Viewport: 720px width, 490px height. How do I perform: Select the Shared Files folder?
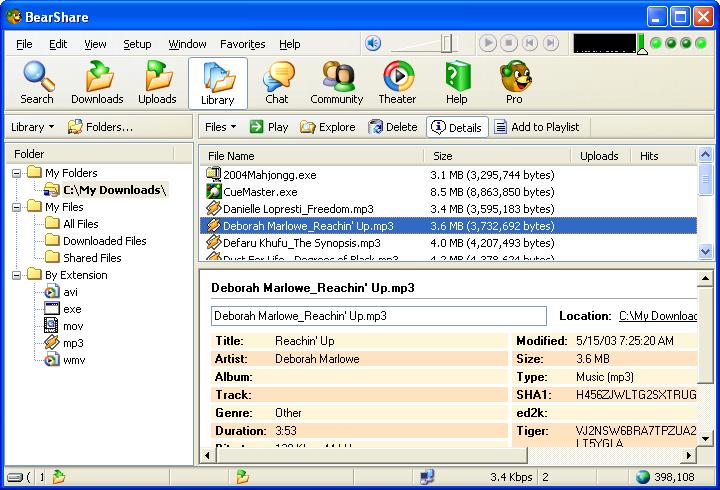click(92, 258)
